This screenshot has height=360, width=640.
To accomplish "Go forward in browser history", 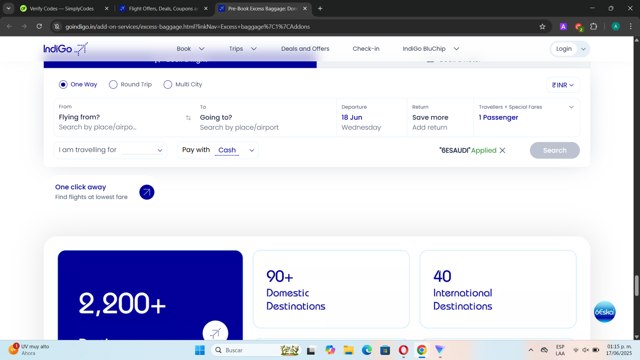I will (x=24, y=27).
